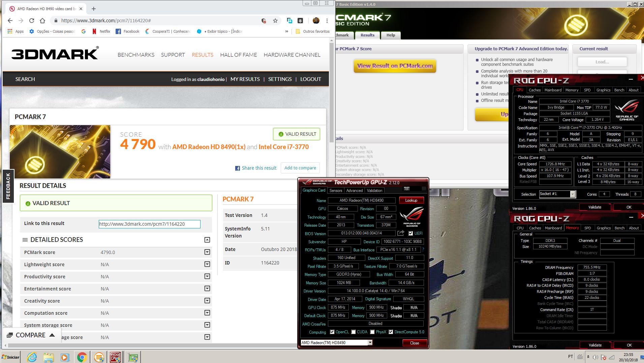Open Outros favoritos bookmarks folder
Image resolution: width=644 pixels, height=363 pixels.
click(x=312, y=31)
